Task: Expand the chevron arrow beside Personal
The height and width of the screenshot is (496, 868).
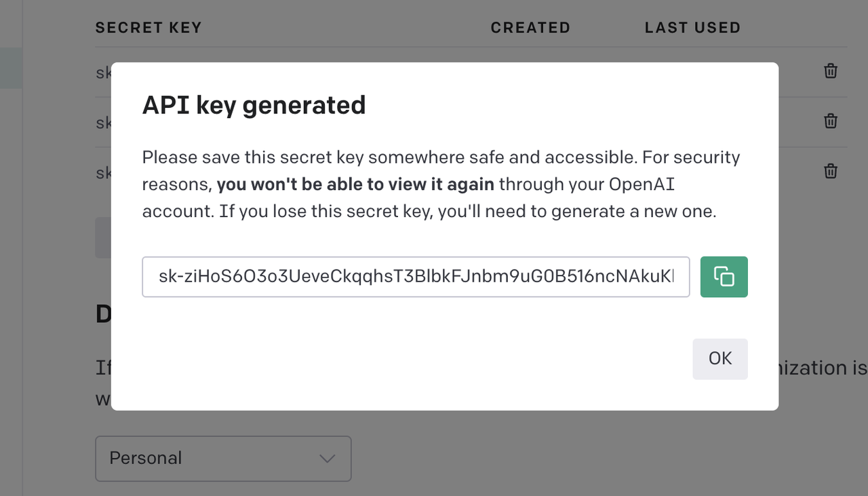Action: [x=328, y=459]
